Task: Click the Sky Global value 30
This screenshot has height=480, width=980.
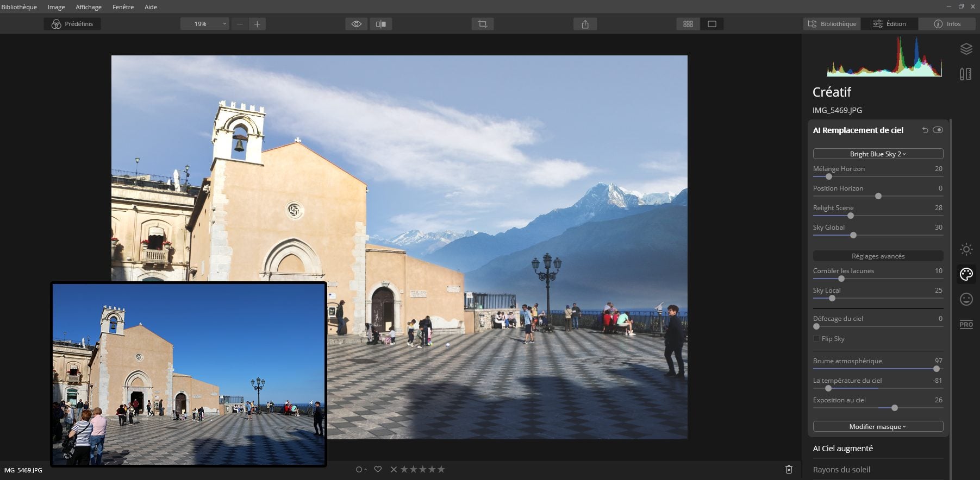Action: pyautogui.click(x=938, y=228)
